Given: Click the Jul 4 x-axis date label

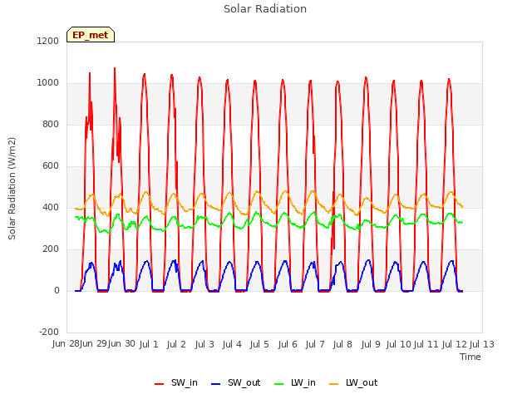Looking at the screenshot, I should pyautogui.click(x=232, y=344).
